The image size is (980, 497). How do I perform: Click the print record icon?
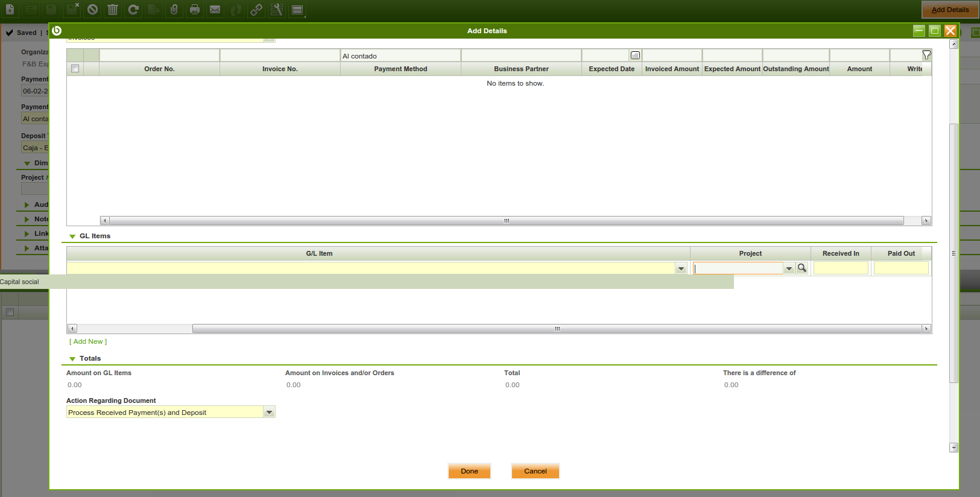(x=195, y=10)
